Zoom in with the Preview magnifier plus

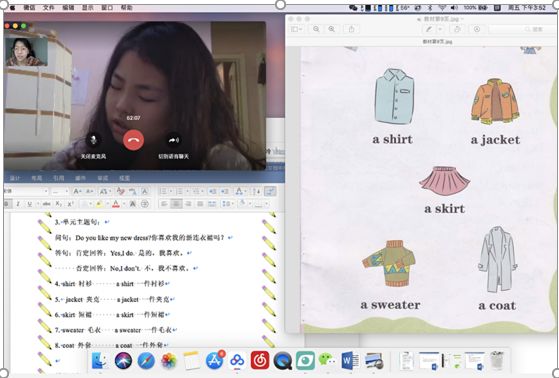(x=332, y=29)
